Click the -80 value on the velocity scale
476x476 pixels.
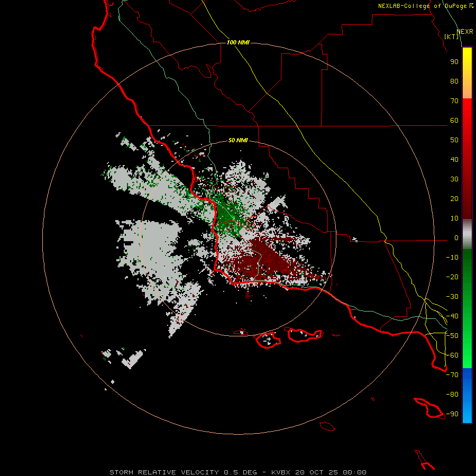pos(452,395)
